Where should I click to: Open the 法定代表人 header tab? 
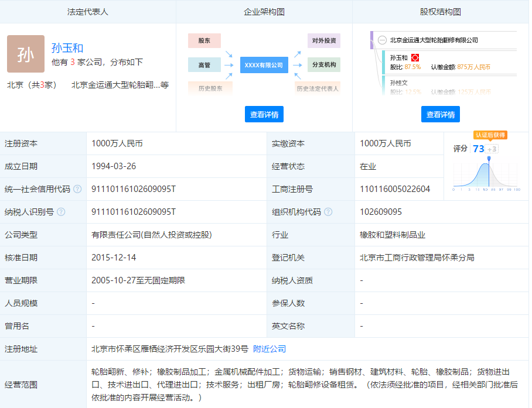tap(88, 12)
